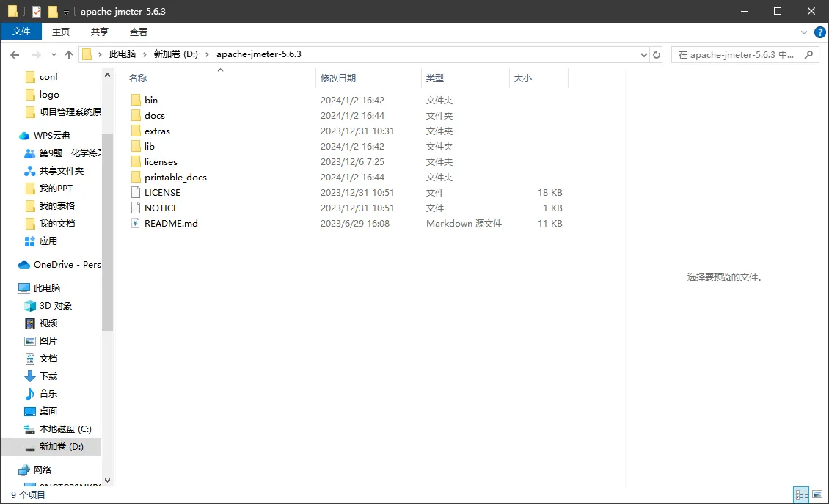Select the printable_docs folder icon

(136, 177)
